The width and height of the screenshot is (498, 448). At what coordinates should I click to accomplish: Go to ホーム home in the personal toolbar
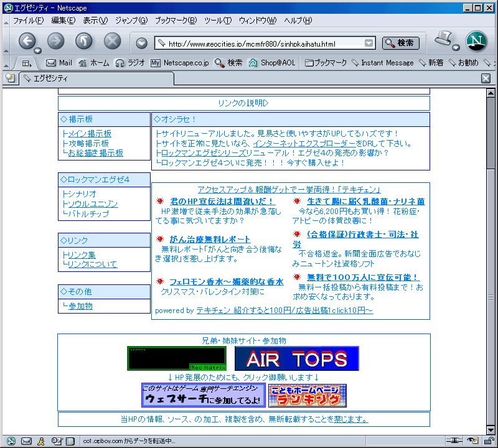(x=94, y=63)
